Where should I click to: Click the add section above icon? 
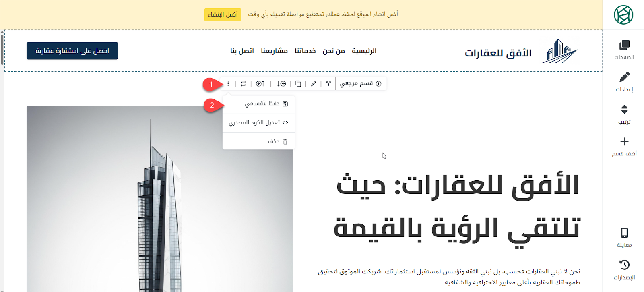click(x=260, y=84)
